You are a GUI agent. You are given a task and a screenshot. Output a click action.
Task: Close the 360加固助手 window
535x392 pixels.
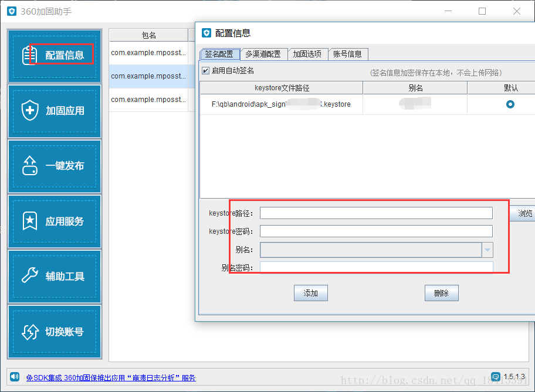(517, 11)
